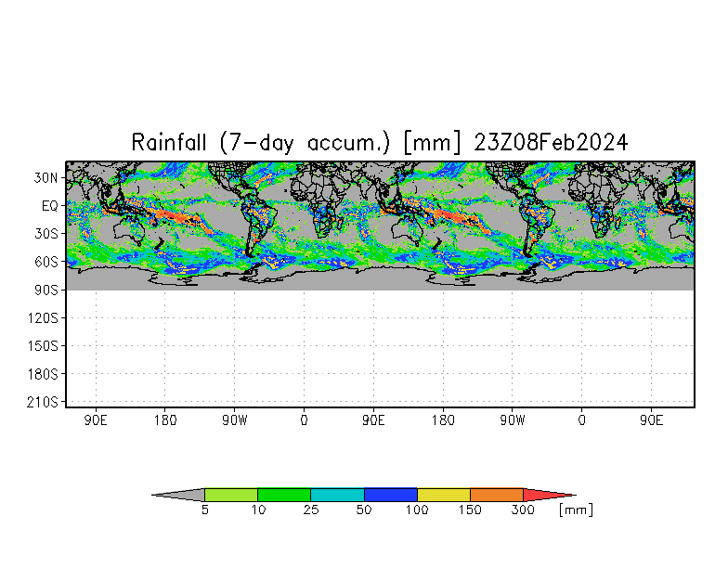Screen dimensions: 728x568
Task: Click the '25' colorbar label
Action: pos(311,510)
